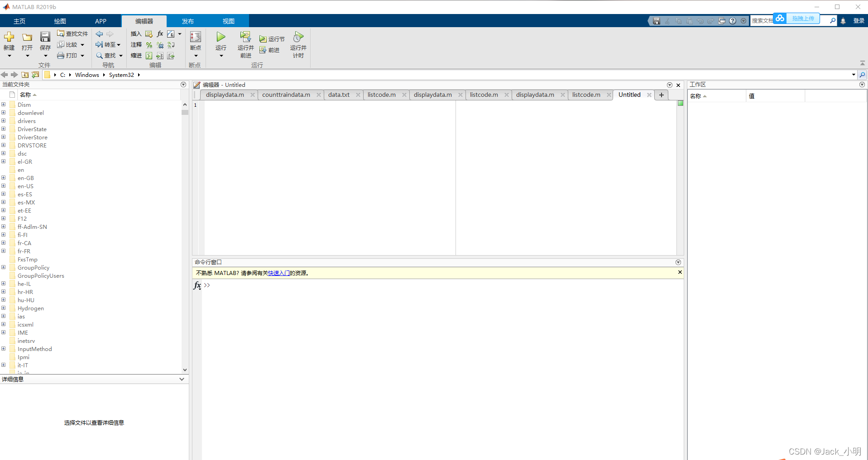Click the fx insert function icon
This screenshot has height=460, width=868.
[x=160, y=34]
